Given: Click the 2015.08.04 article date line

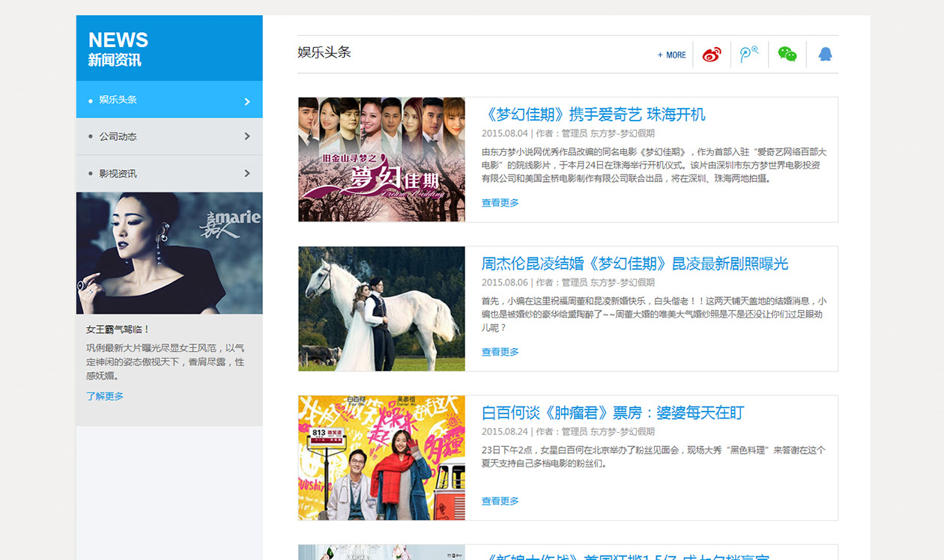Looking at the screenshot, I should tap(568, 133).
